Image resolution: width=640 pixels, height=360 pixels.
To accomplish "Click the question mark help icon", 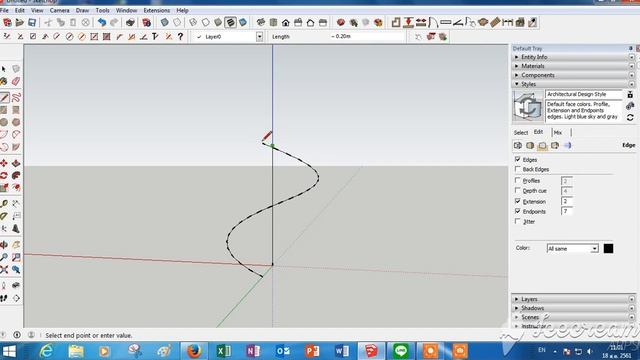I will pyautogui.click(x=180, y=37).
